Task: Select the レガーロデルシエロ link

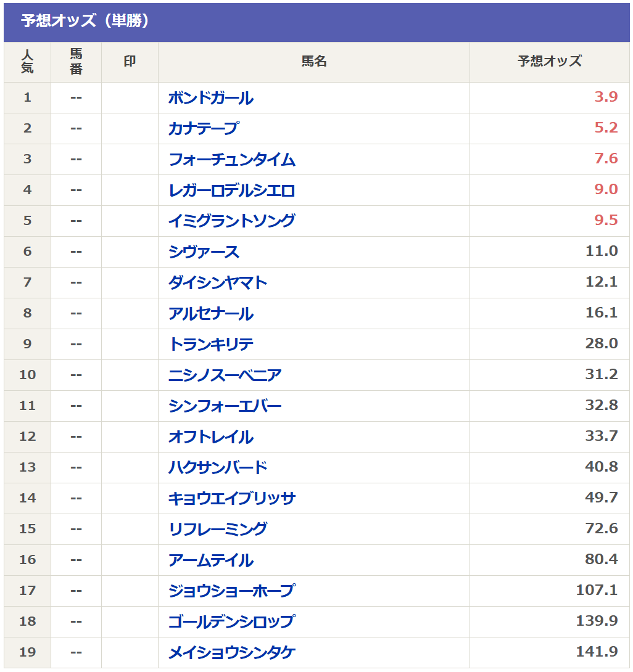Action: 231,191
